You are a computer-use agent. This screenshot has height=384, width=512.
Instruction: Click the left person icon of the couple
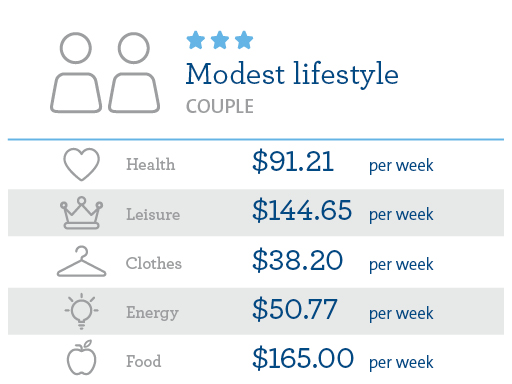(x=76, y=72)
